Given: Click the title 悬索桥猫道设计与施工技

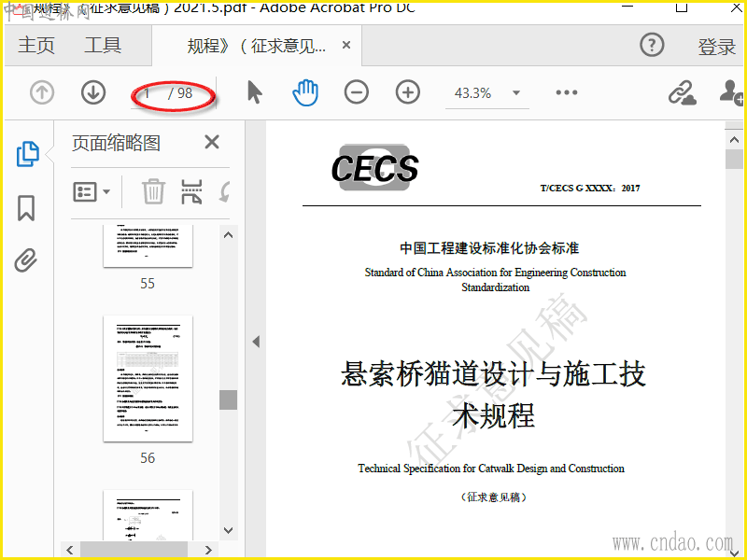Looking at the screenshot, I should [x=493, y=373].
